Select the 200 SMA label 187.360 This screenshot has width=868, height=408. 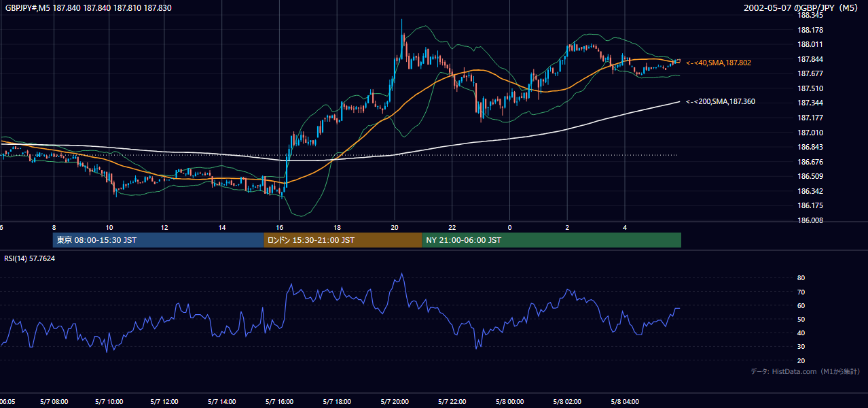(721, 101)
